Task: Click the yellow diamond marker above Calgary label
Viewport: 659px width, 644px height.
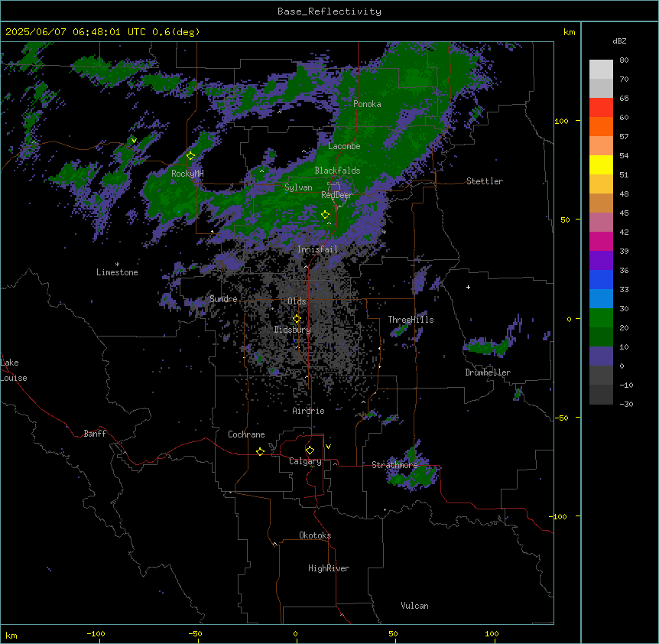Action: coord(310,450)
